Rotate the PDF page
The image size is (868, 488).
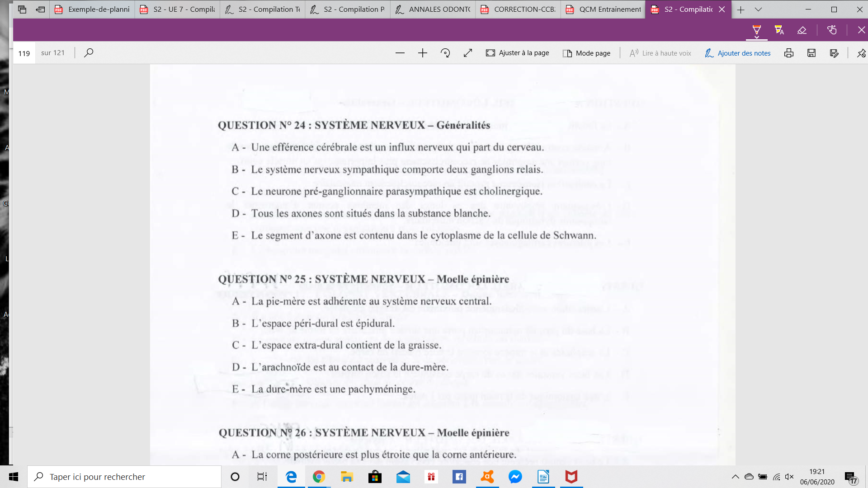click(445, 53)
